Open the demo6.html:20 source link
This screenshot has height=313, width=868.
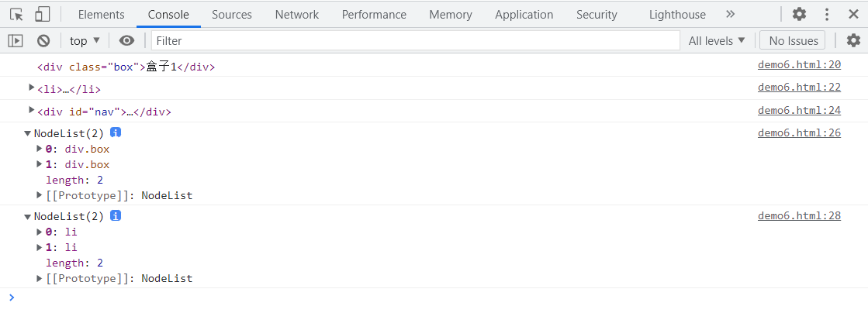800,65
